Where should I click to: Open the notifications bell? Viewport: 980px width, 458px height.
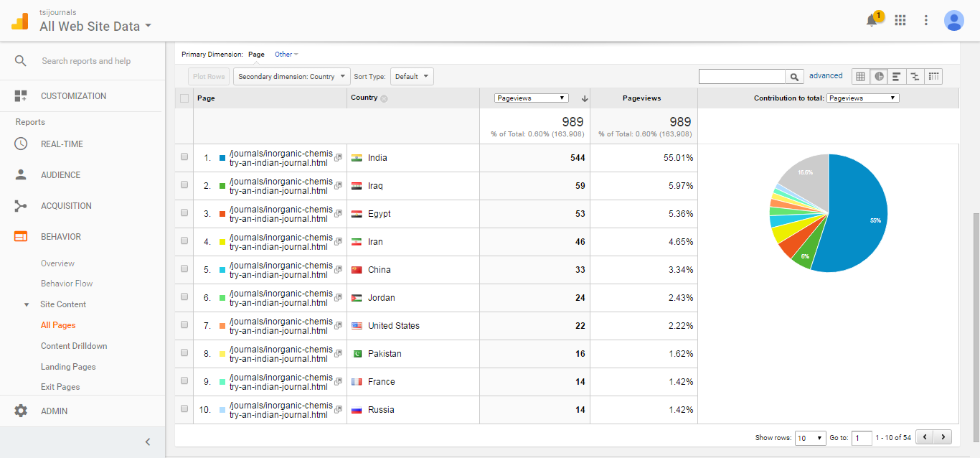[x=872, y=20]
